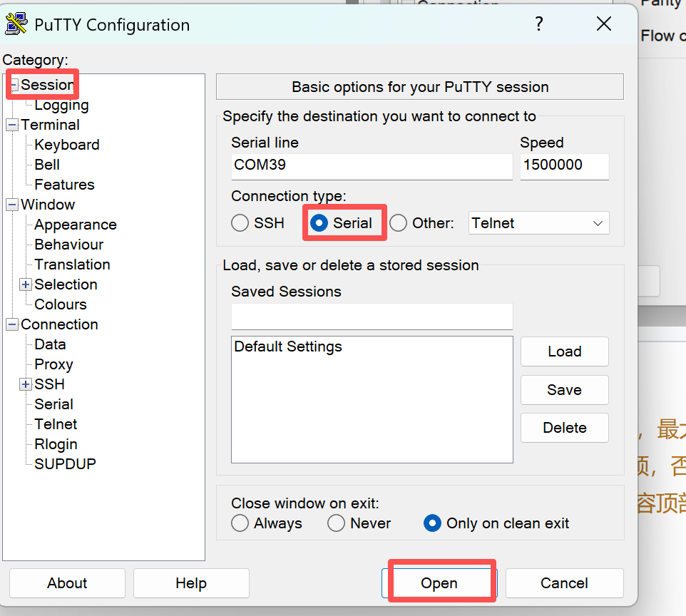Open the Proxy settings category

coord(53,364)
